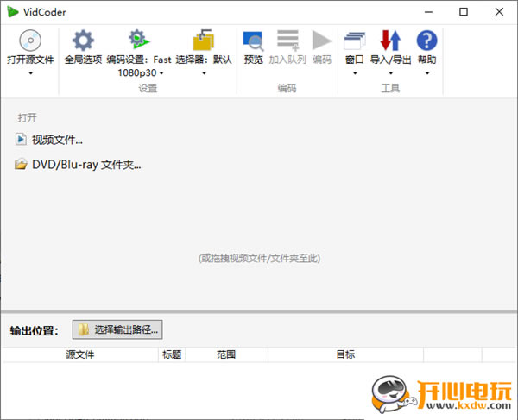518x420 pixels.
Task: Open the Preview magnifier icon (预览)
Action: pyautogui.click(x=253, y=41)
